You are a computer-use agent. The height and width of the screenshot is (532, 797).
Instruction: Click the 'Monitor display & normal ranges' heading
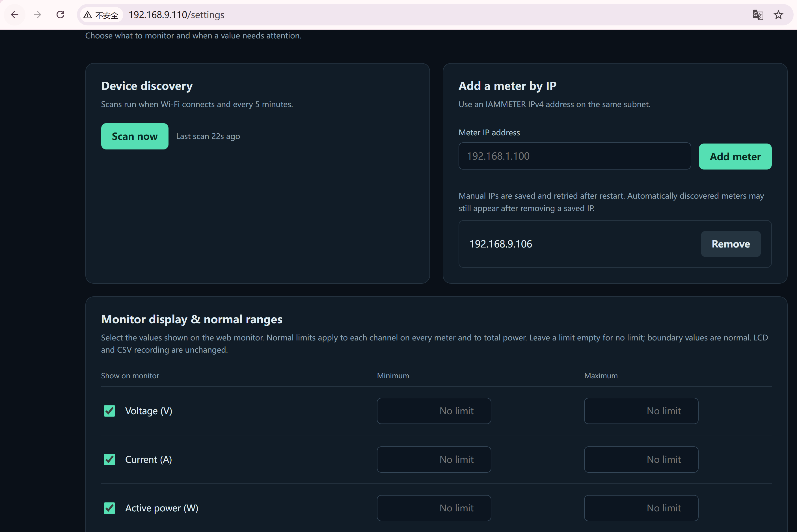pyautogui.click(x=191, y=319)
